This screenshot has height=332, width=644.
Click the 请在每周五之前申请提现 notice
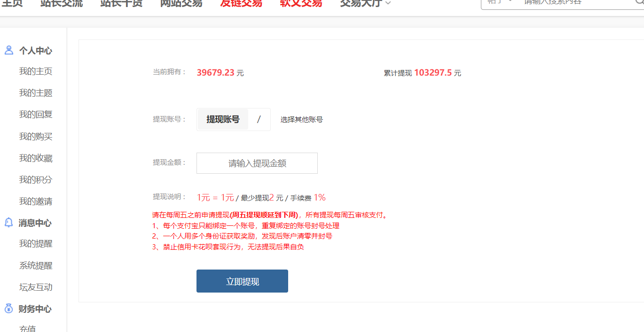click(x=270, y=215)
